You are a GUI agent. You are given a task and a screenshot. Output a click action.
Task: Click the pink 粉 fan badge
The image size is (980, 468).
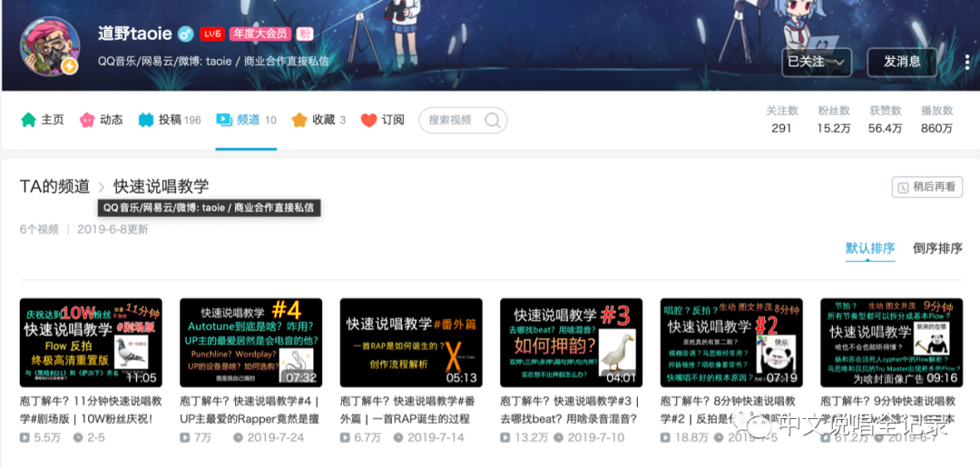[304, 34]
